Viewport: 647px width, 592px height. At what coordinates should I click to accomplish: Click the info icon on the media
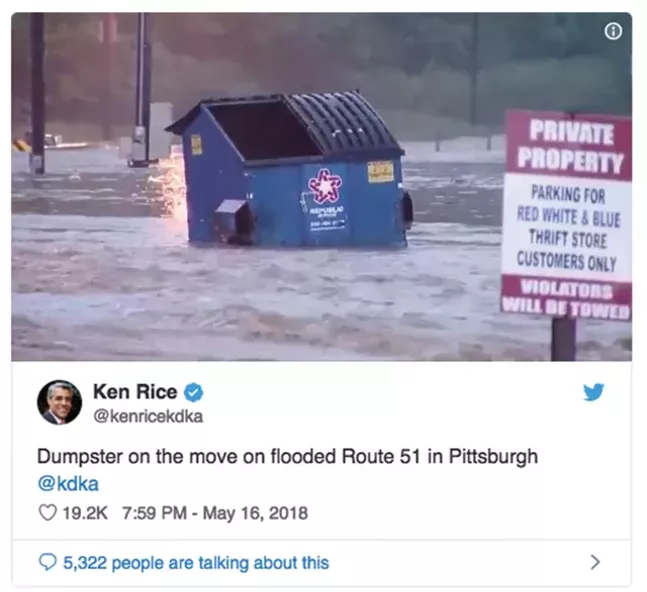(613, 31)
